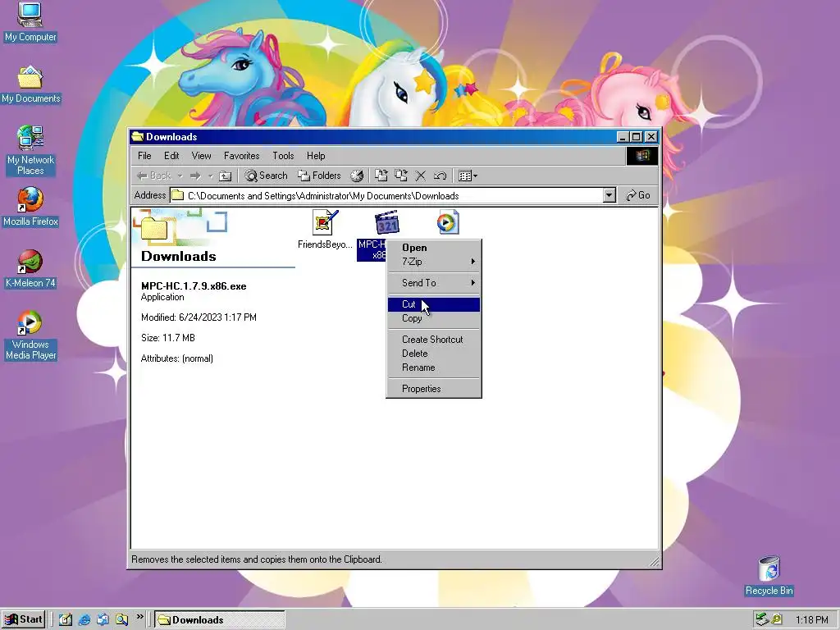Expand the Send To submenu
840x630 pixels.
pyautogui.click(x=433, y=283)
